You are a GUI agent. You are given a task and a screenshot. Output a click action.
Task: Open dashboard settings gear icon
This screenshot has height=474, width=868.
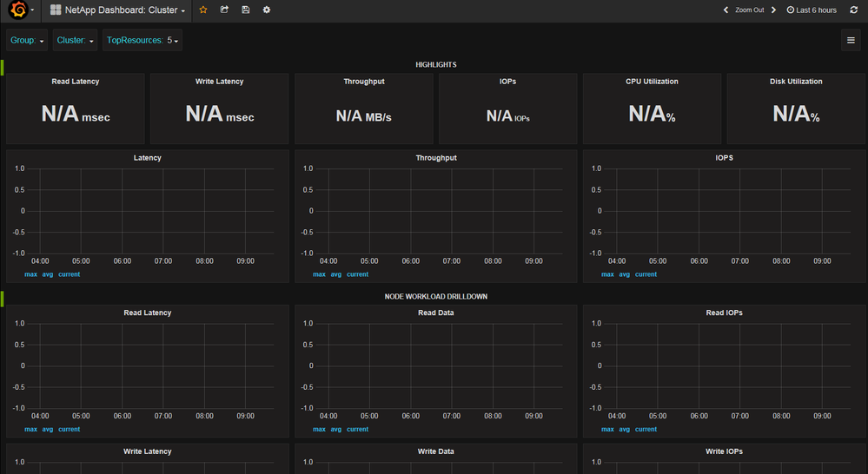pyautogui.click(x=267, y=10)
